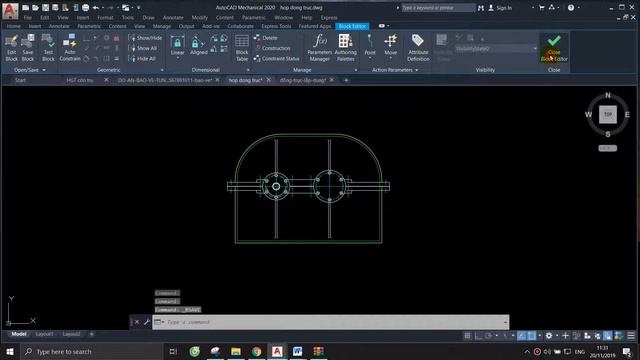Click the command line customize wrench icon
Screen dimensions: 640x360
(x=147, y=322)
